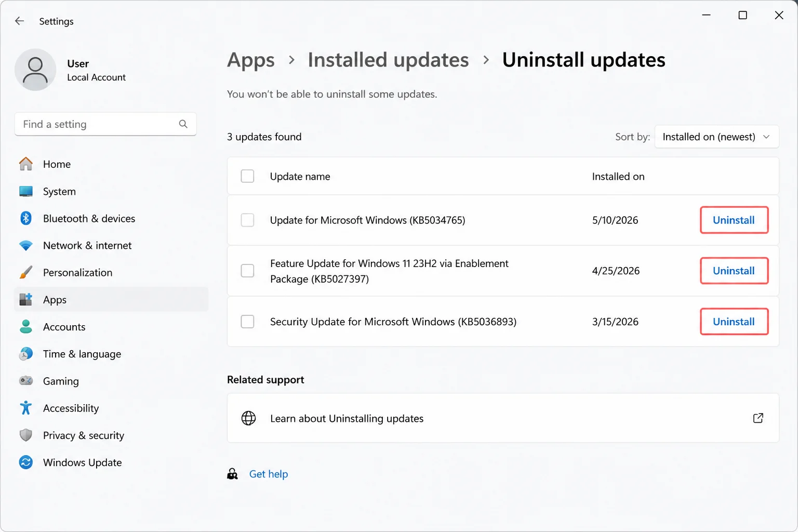Click the Bluetooth icon in sidebar

[26, 218]
